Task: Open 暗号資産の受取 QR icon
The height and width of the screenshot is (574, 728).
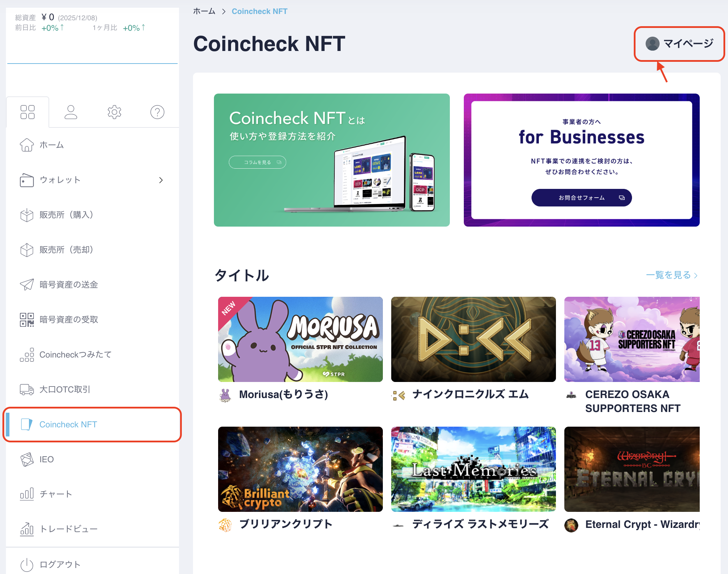Action: click(x=27, y=319)
